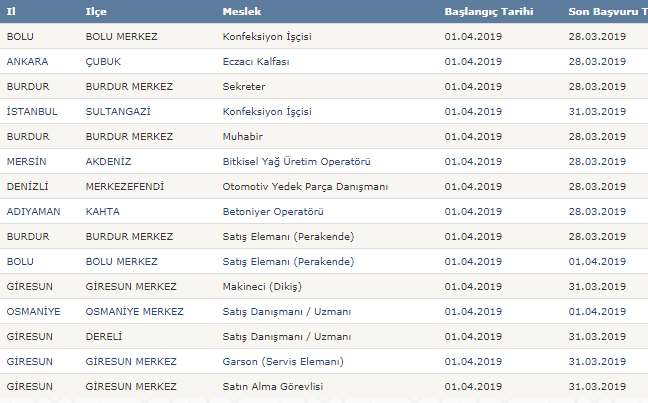Image resolution: width=648 pixels, height=403 pixels.
Task: Click SULTANGAZİ district cell
Action: pos(118,112)
